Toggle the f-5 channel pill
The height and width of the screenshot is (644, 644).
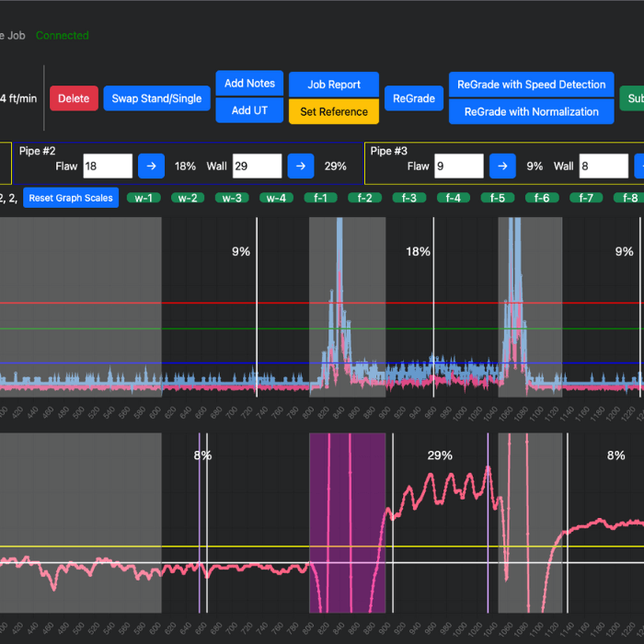(498, 198)
